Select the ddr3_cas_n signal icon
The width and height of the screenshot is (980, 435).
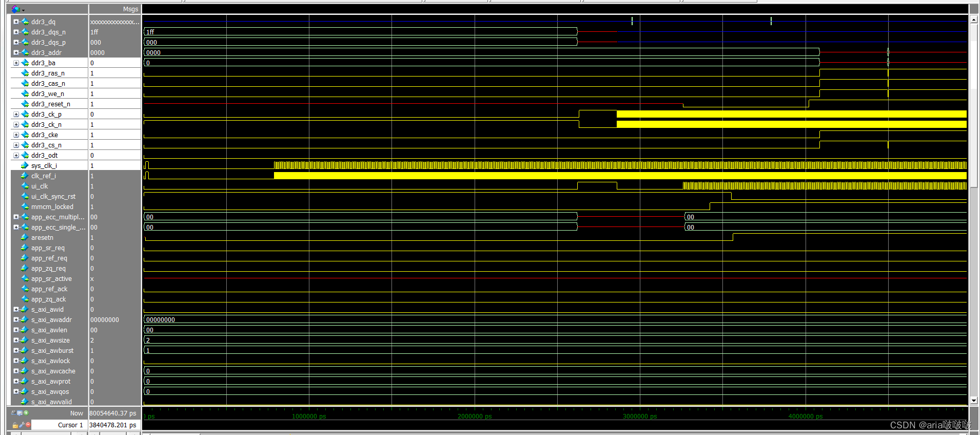(x=25, y=83)
